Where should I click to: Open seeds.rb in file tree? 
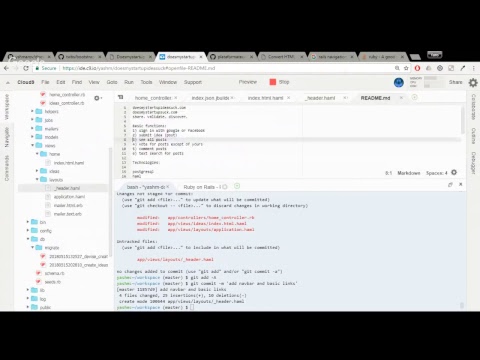(x=52, y=282)
